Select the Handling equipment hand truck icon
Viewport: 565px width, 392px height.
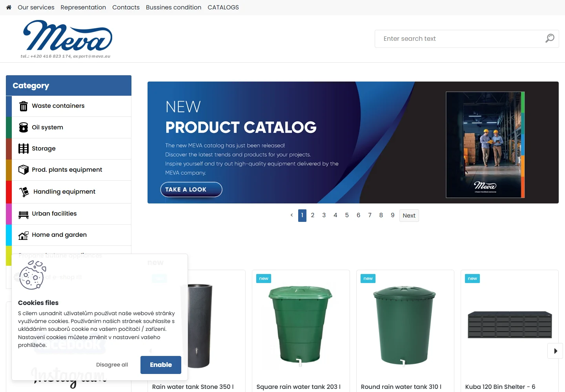point(24,192)
